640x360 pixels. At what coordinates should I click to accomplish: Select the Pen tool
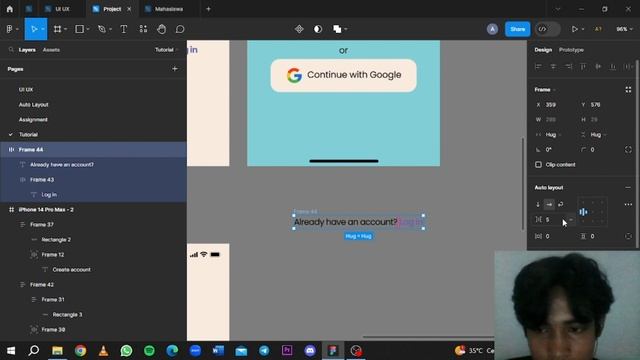pyautogui.click(x=102, y=29)
